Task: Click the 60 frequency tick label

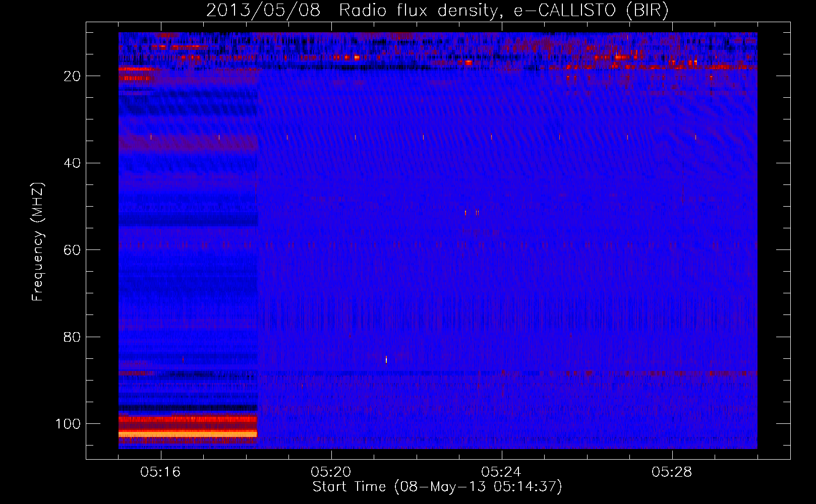Action: pos(72,250)
